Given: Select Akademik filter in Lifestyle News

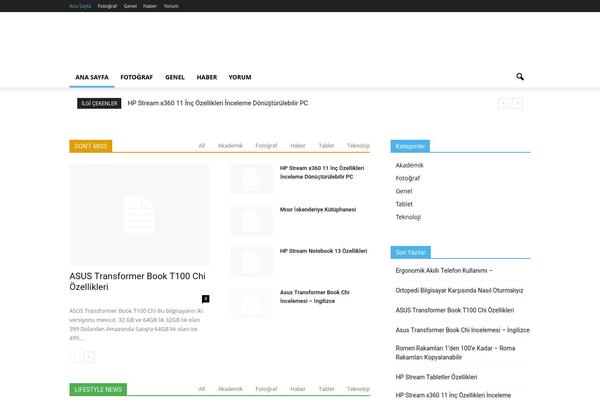Looking at the screenshot, I should coord(230,389).
